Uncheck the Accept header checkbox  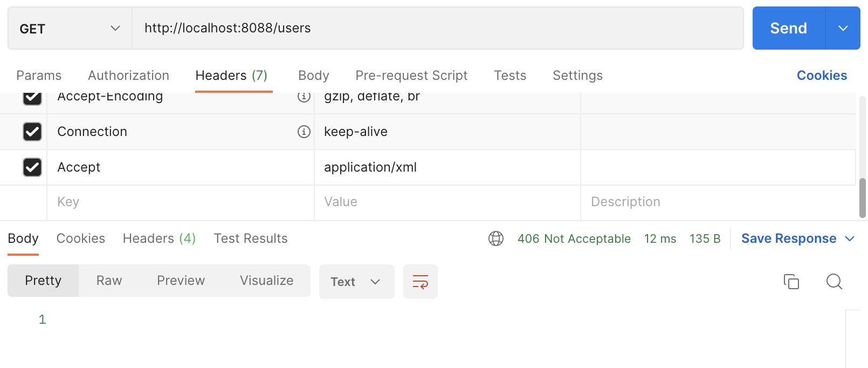[32, 167]
